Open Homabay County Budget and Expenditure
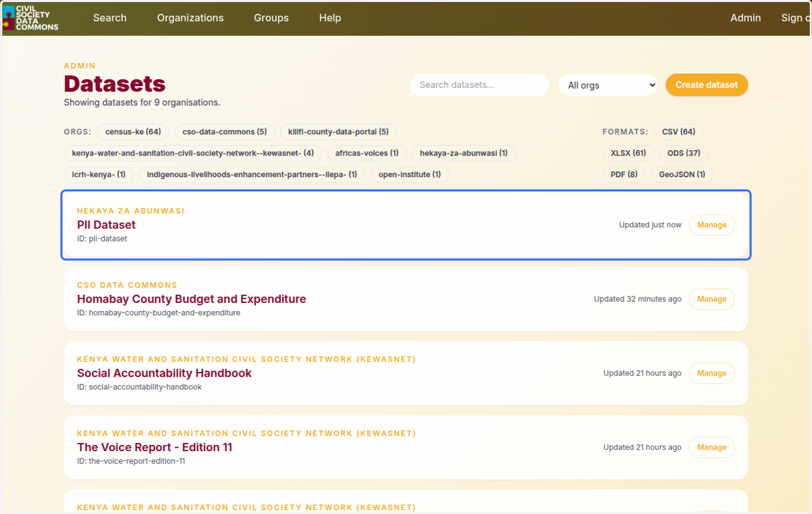This screenshot has width=812, height=514. 191,299
